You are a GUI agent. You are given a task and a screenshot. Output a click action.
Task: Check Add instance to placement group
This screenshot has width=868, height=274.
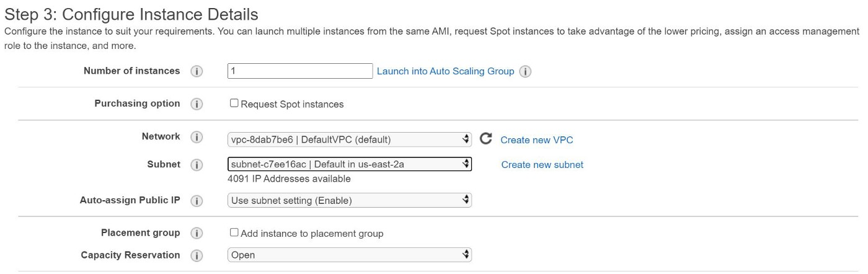click(234, 232)
